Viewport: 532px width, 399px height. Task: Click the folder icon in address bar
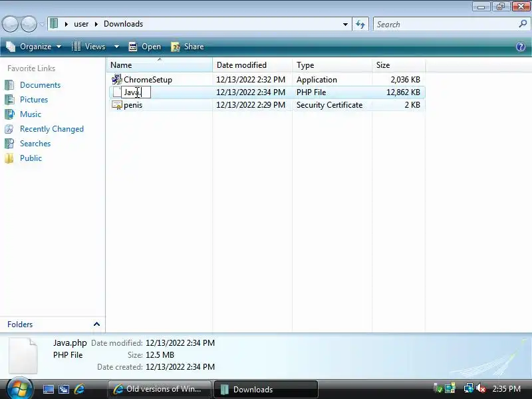[x=54, y=24]
